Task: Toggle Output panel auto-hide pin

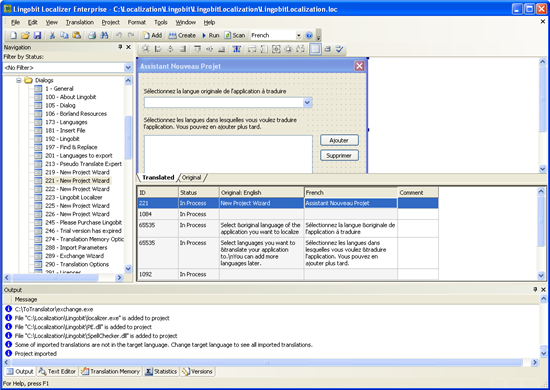Action: pos(535,289)
